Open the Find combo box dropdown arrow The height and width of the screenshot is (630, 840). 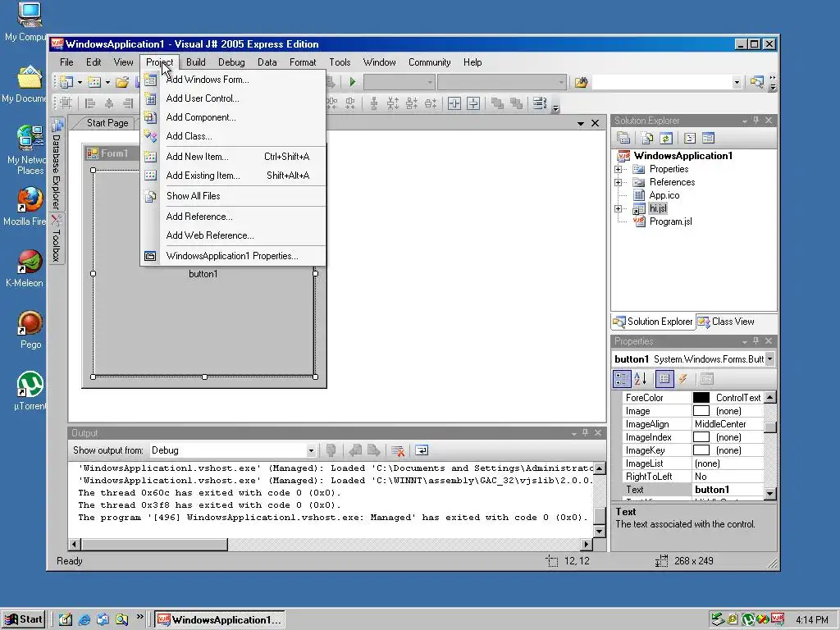click(x=737, y=82)
